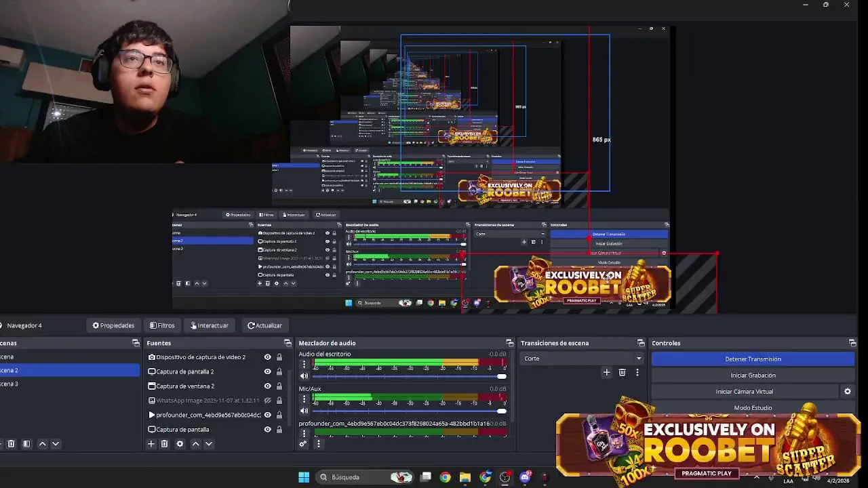Hide the Captura de pantalla 2 source
Screen dimensions: 868x488
[x=267, y=371]
